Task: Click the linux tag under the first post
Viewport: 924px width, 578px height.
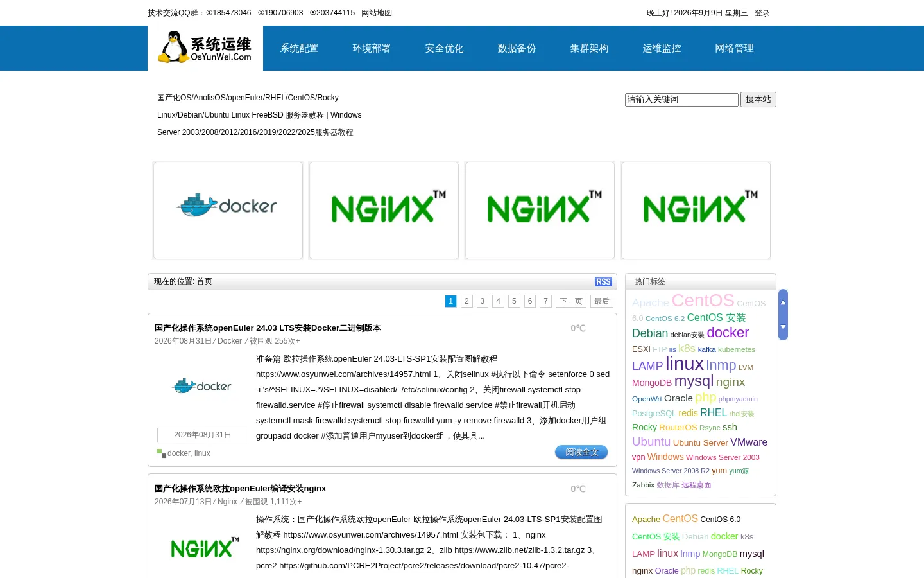Action: (202, 453)
